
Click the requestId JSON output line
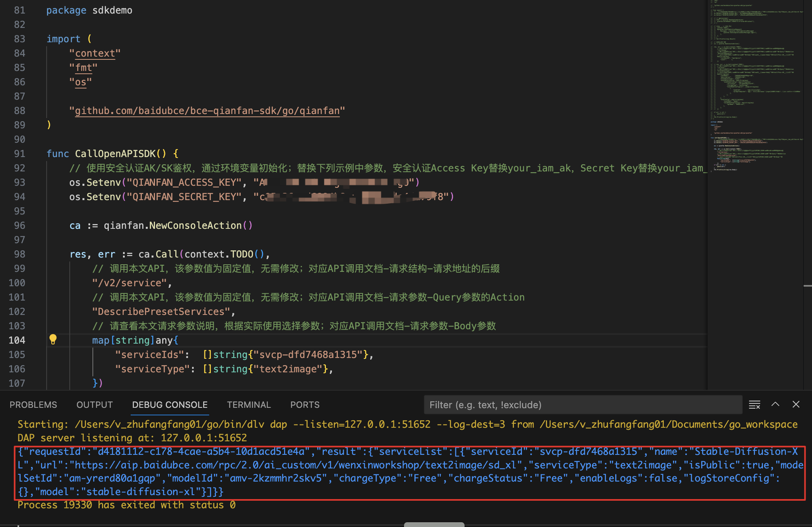click(408, 451)
